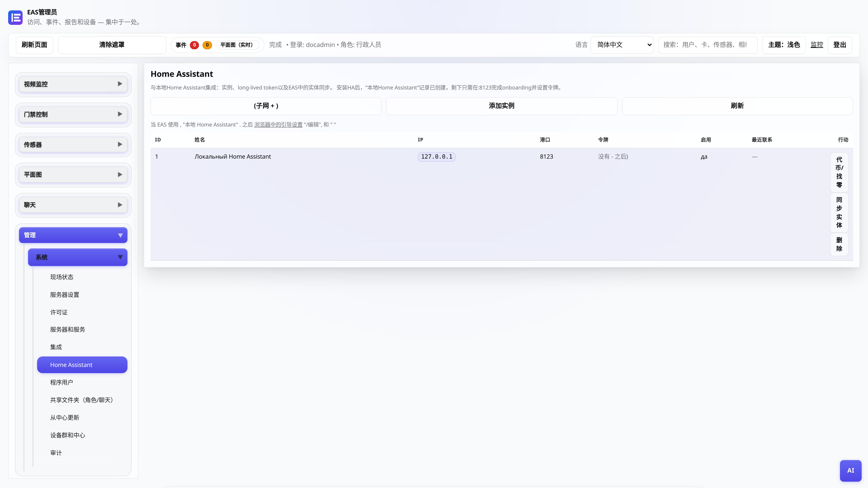Expand the 门禁控制 section
This screenshot has height=488, width=868.
pyautogui.click(x=73, y=115)
